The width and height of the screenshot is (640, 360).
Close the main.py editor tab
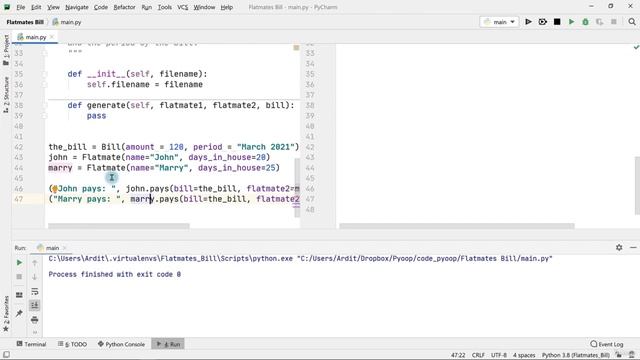pos(52,37)
